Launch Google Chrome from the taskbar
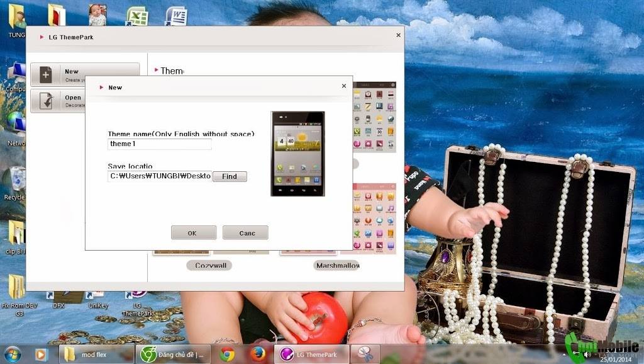This screenshot has width=644, height=364. pos(227,354)
